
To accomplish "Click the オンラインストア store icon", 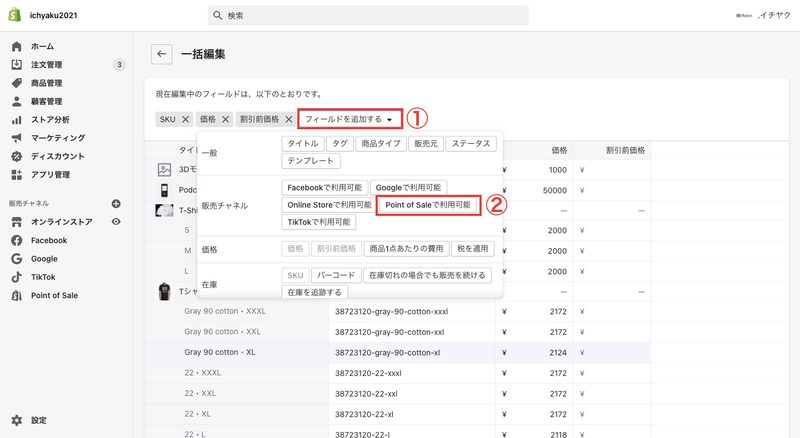I will 17,222.
